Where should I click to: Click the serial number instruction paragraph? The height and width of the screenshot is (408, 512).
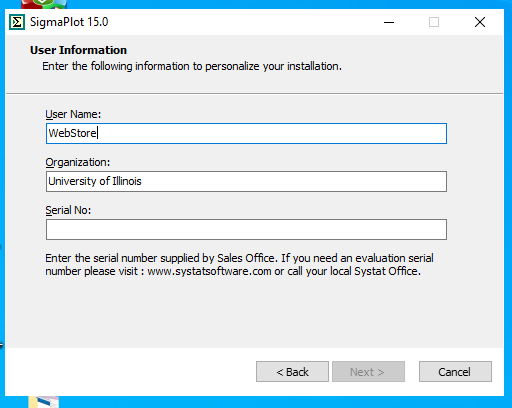pyautogui.click(x=239, y=265)
